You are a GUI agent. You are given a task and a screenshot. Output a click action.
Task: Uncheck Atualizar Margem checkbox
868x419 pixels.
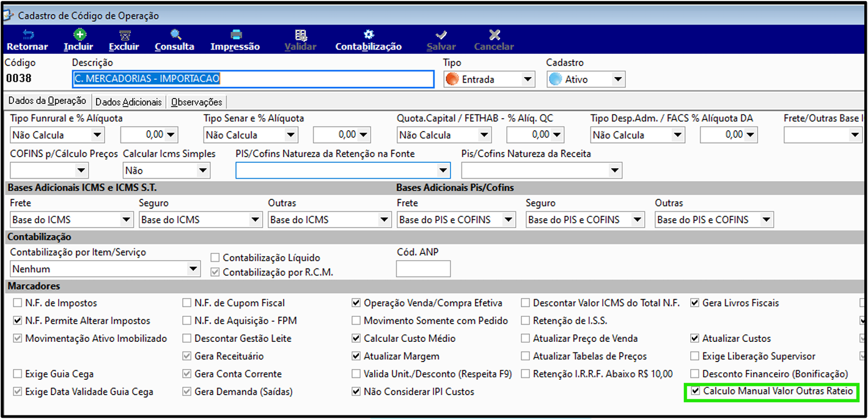click(x=356, y=356)
